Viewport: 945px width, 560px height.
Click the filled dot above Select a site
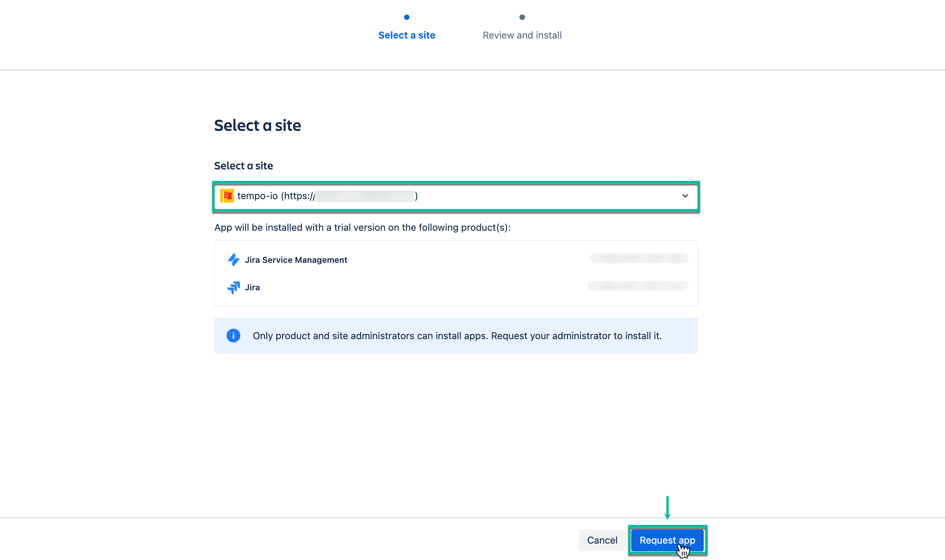[x=406, y=17]
